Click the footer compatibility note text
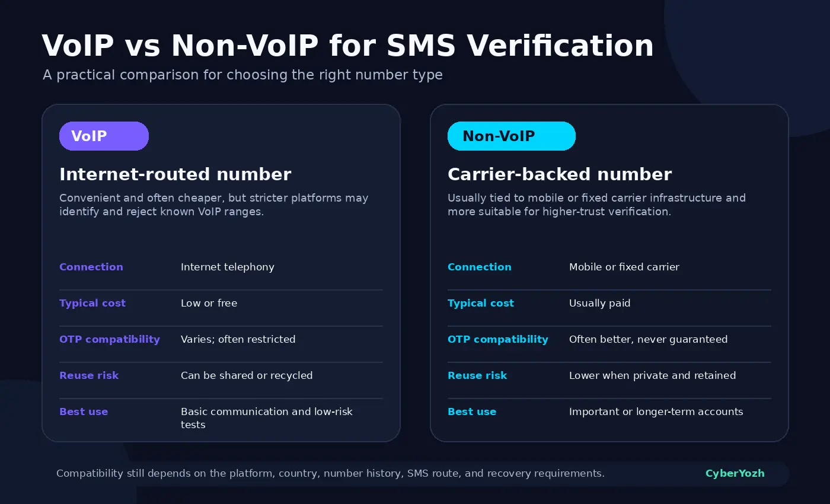 tap(330, 473)
